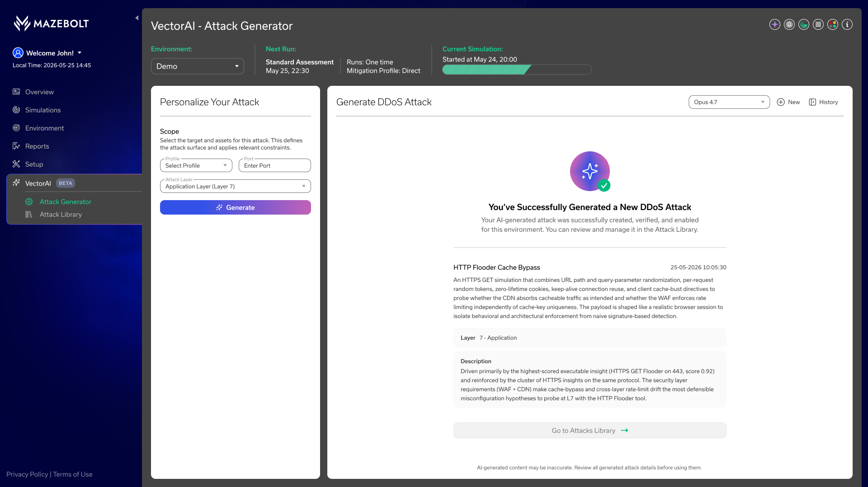This screenshot has height=487, width=868.
Task: Click the user avatar icon
Action: coord(18,53)
